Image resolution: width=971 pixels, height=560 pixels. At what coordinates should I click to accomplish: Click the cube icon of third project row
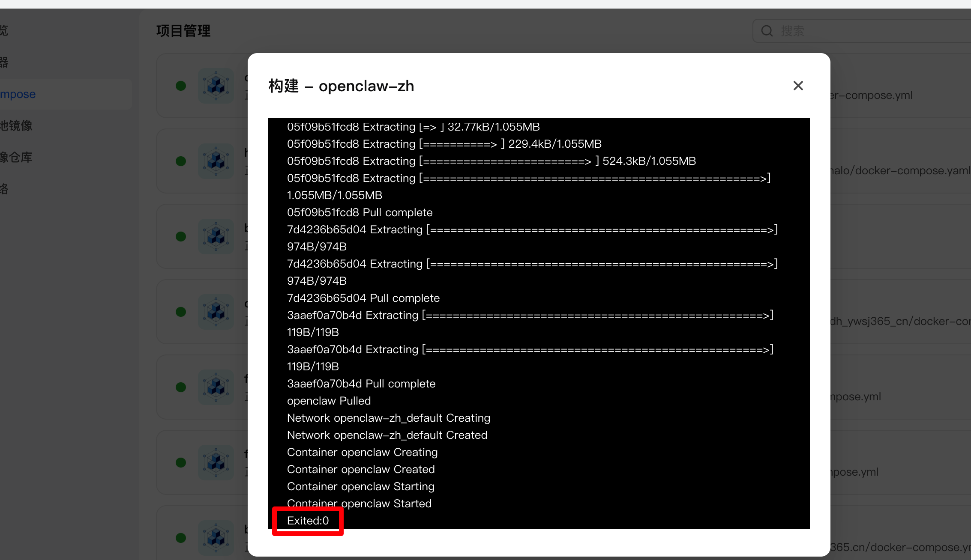pos(216,236)
